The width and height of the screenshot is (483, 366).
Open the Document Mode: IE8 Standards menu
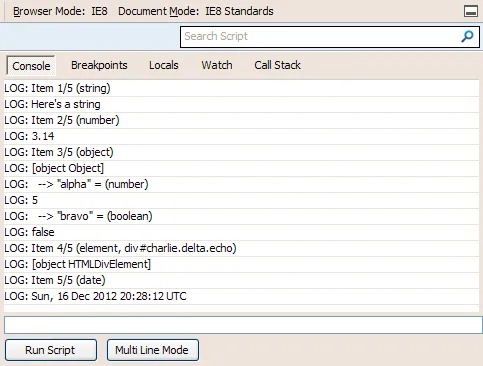pos(196,11)
